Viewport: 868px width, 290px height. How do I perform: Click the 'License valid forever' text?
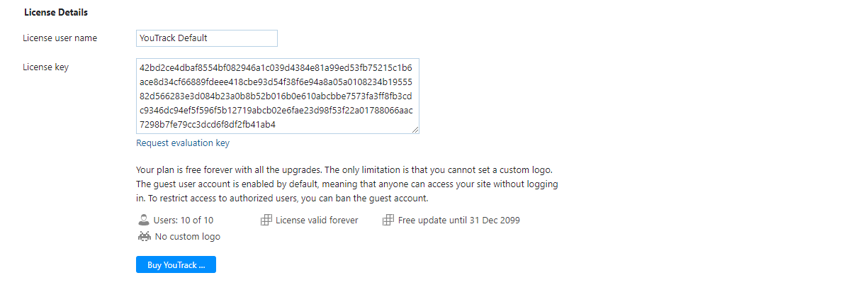[x=317, y=221]
